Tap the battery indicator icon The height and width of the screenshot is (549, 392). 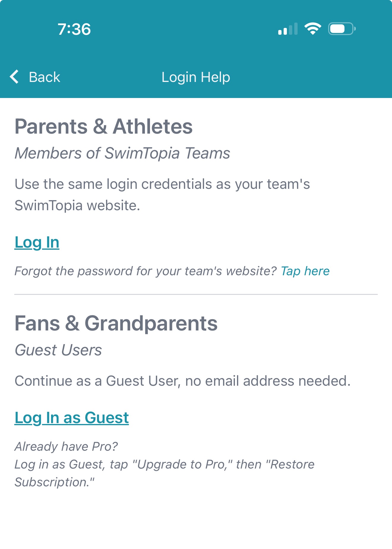tap(342, 29)
